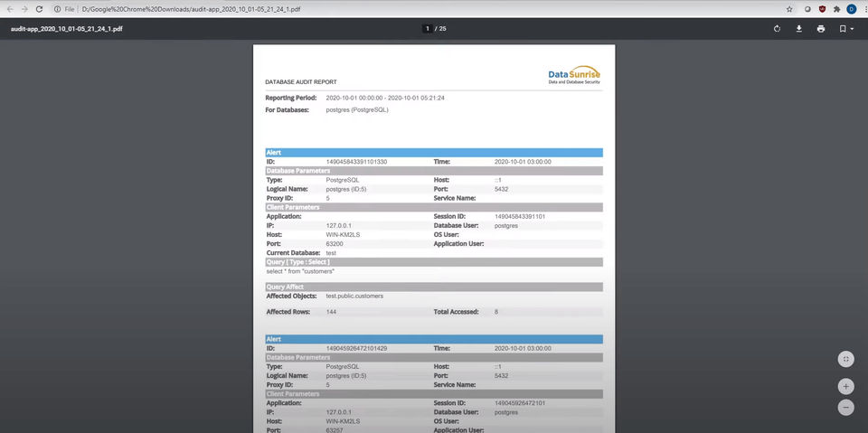Click 'postgres (PostgreSQL)' database value

coord(357,110)
